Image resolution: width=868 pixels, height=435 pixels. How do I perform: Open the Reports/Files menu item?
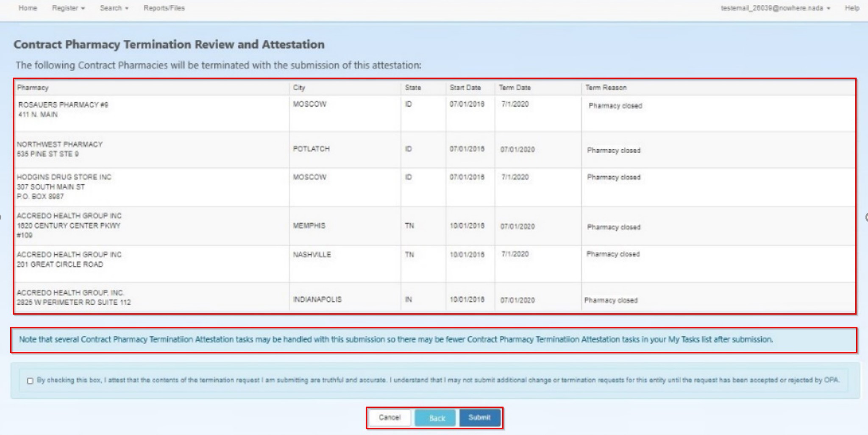pos(164,8)
